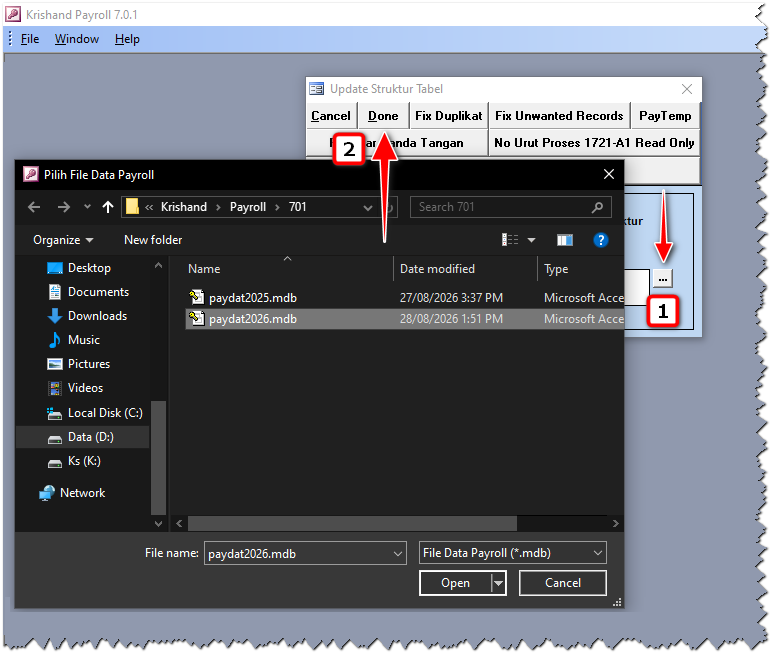
Task: Click No Urut Proses 1721-A1 Read Only
Action: pyautogui.click(x=594, y=143)
